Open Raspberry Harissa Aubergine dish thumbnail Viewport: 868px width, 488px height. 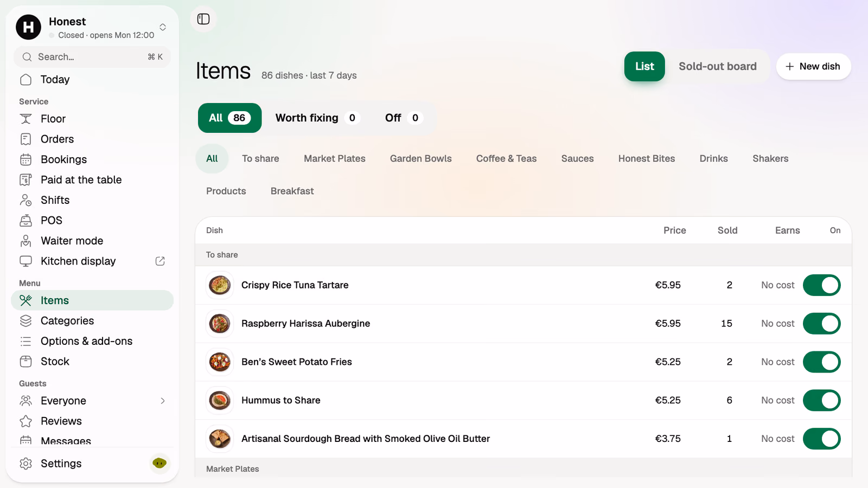coord(220,324)
